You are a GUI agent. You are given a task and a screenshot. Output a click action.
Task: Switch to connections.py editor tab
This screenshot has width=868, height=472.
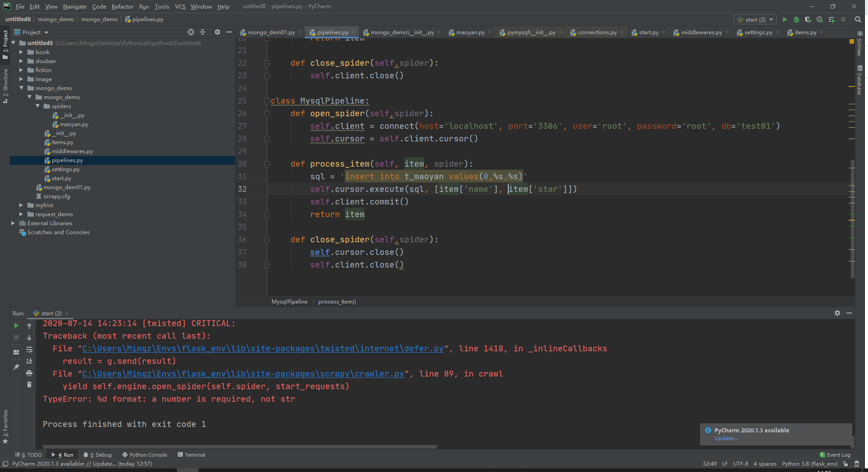pyautogui.click(x=597, y=32)
